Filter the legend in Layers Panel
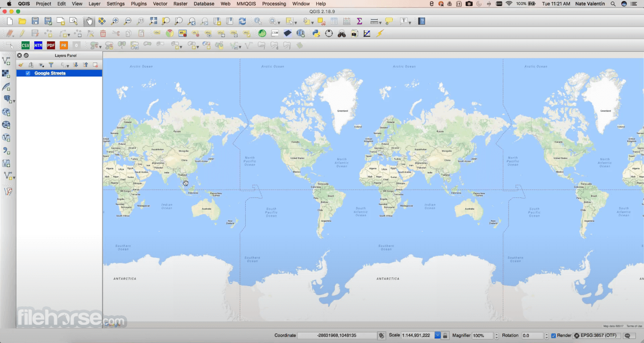The width and height of the screenshot is (644, 343). pyautogui.click(x=51, y=65)
